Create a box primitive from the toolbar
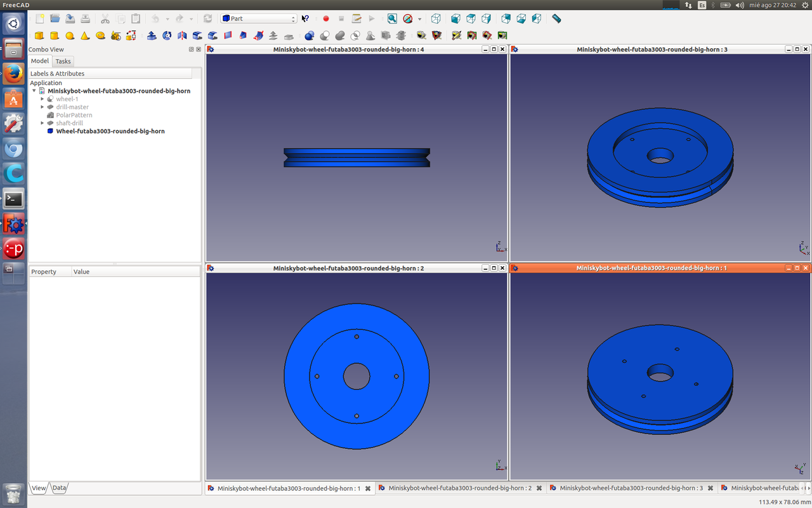Screen dimensions: 812x508 pos(39,36)
